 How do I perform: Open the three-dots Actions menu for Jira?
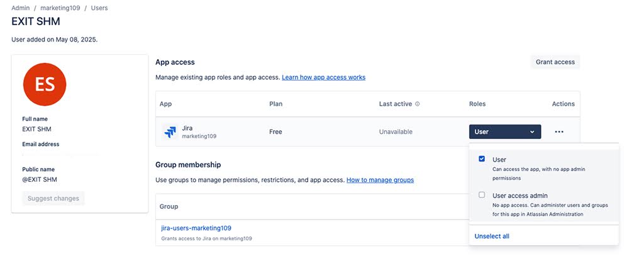[x=559, y=131]
